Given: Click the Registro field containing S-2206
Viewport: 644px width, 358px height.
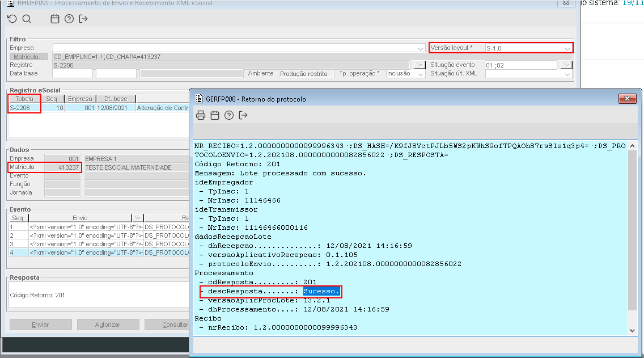Looking at the screenshot, I should [x=231, y=65].
